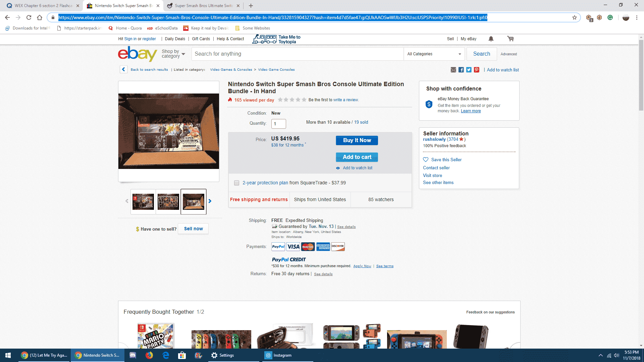This screenshot has height=362, width=644.
Task: Reload the page in browser
Action: [x=29, y=17]
